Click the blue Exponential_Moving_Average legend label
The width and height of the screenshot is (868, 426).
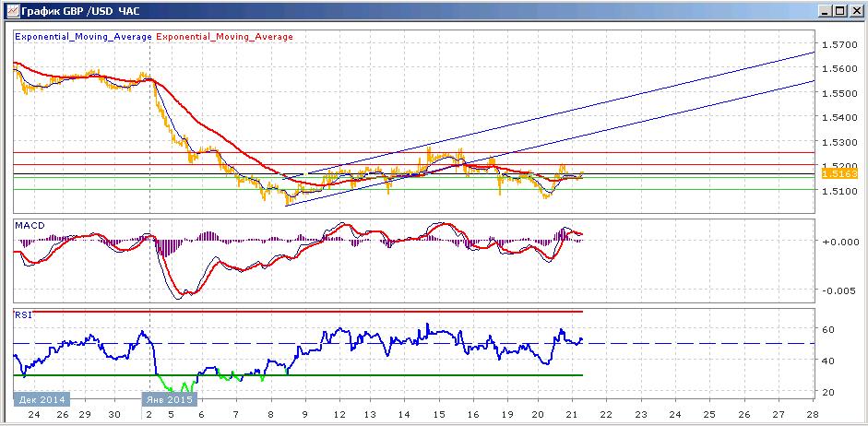(x=84, y=37)
